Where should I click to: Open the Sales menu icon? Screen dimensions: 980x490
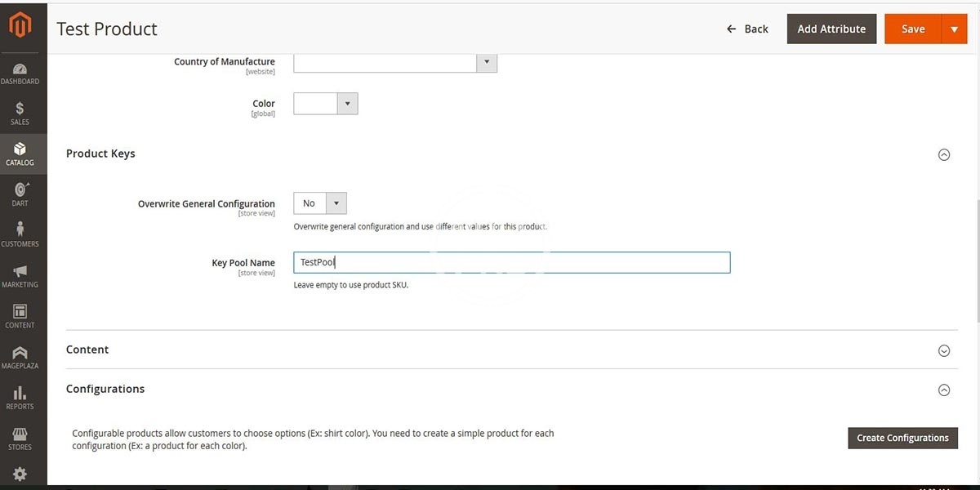point(20,113)
